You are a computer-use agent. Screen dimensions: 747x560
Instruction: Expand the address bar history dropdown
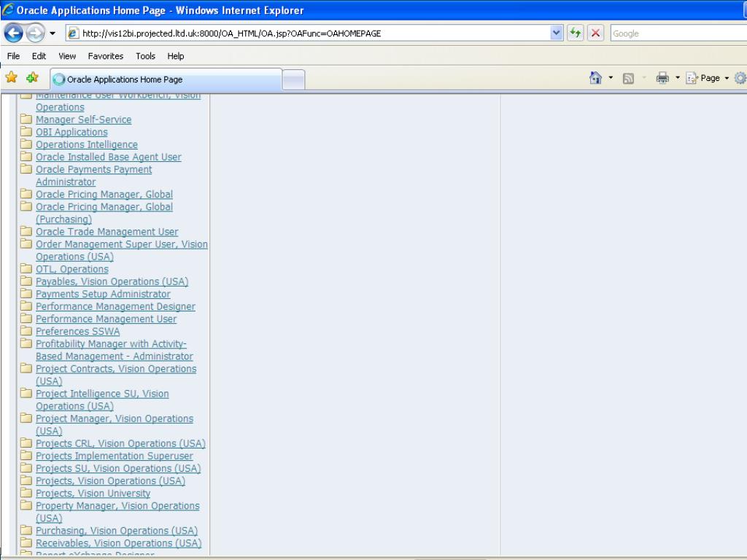click(556, 34)
